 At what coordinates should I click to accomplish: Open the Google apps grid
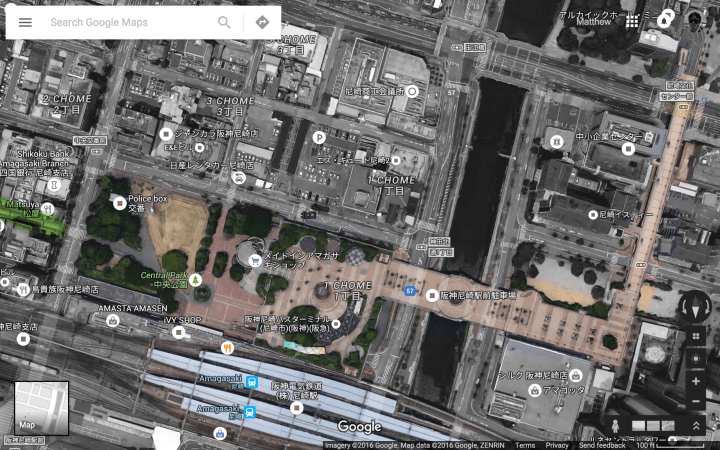[x=632, y=21]
